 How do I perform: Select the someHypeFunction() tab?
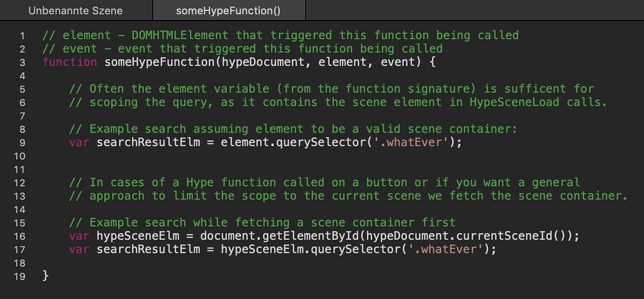[228, 11]
